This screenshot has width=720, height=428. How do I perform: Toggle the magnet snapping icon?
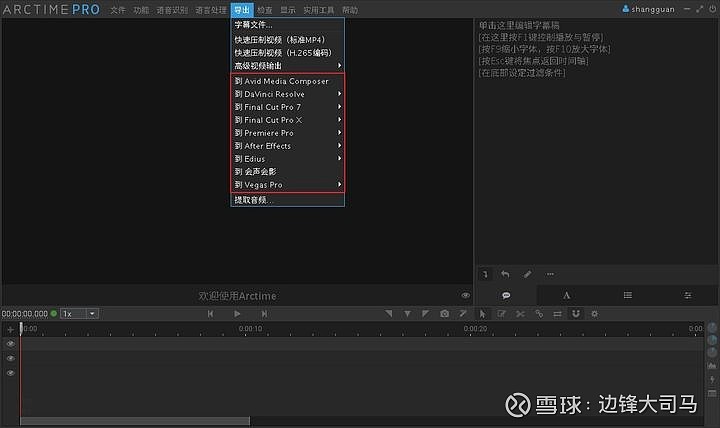pyautogui.click(x=576, y=314)
